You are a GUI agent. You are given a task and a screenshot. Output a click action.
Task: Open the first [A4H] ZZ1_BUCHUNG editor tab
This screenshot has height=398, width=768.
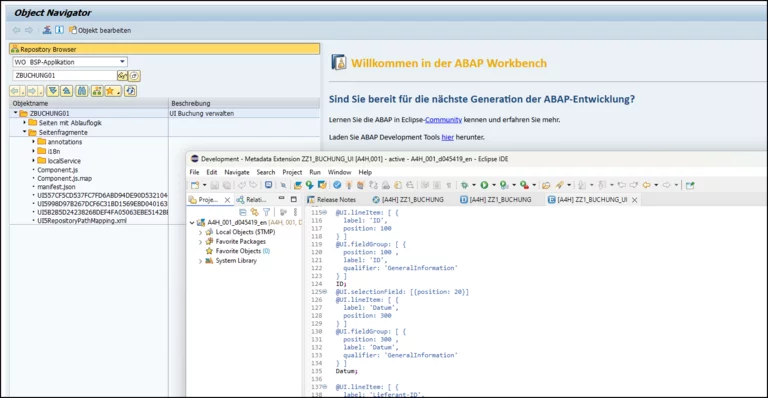click(x=408, y=200)
